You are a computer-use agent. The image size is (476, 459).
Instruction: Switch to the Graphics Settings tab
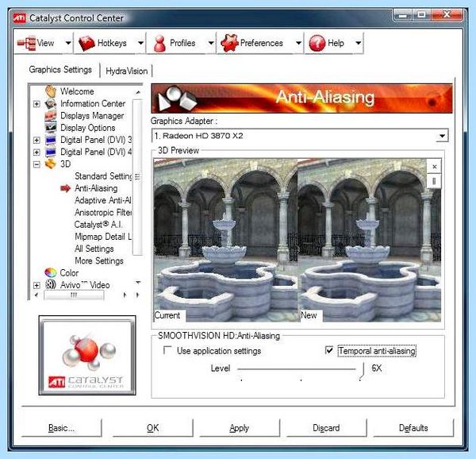tap(60, 70)
